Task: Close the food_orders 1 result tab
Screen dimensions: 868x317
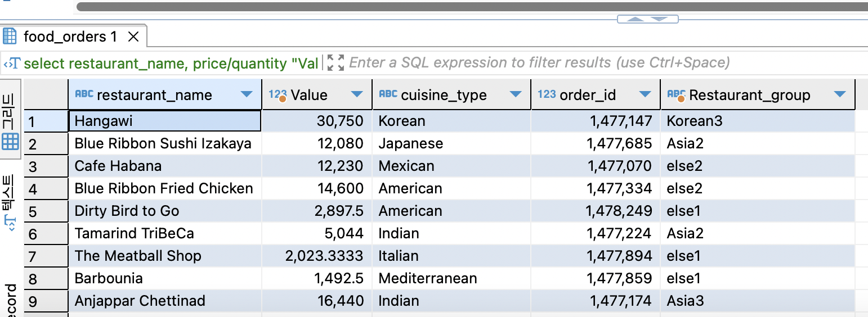Action: (133, 37)
